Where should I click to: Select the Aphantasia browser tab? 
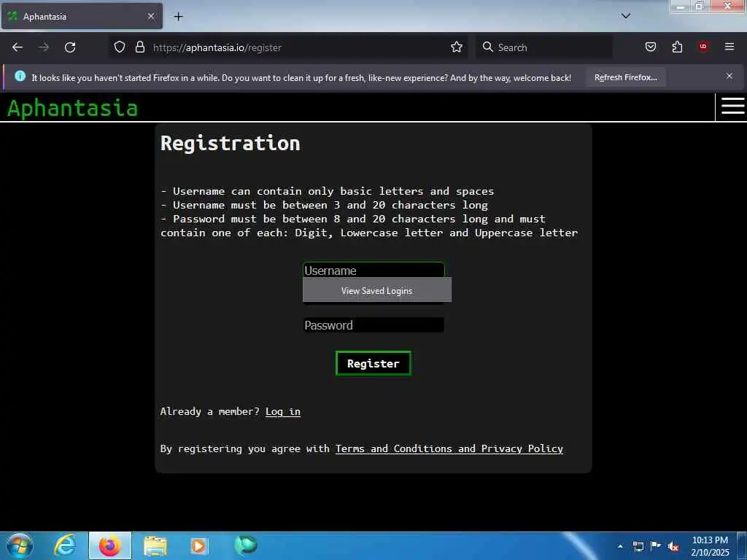click(x=82, y=16)
